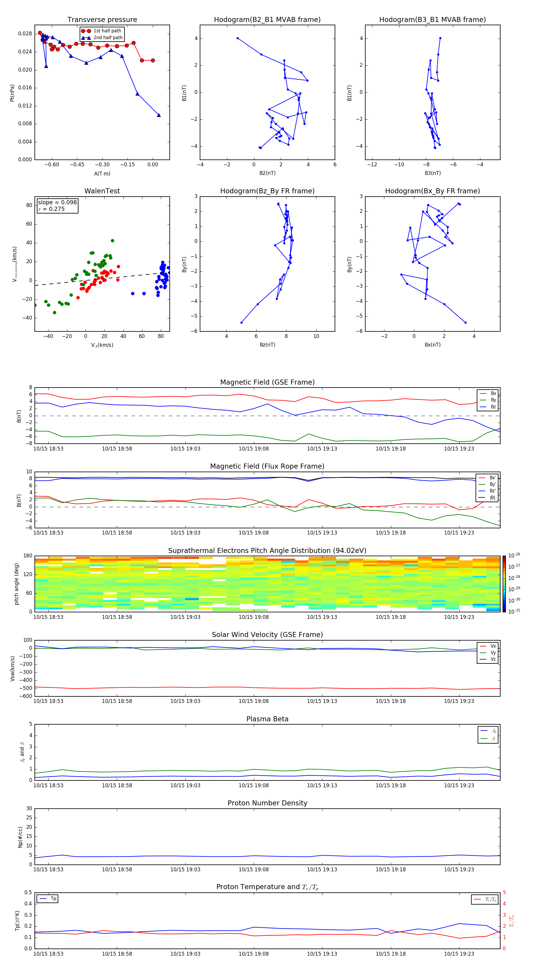
Task: Click the 'A(T·m)' x-axis label
Action: (x=102, y=173)
